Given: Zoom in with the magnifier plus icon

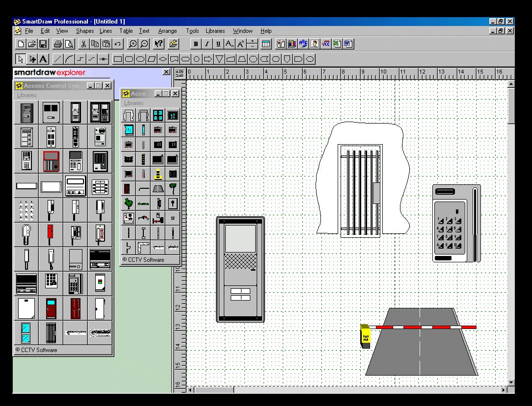Looking at the screenshot, I should click(x=133, y=44).
